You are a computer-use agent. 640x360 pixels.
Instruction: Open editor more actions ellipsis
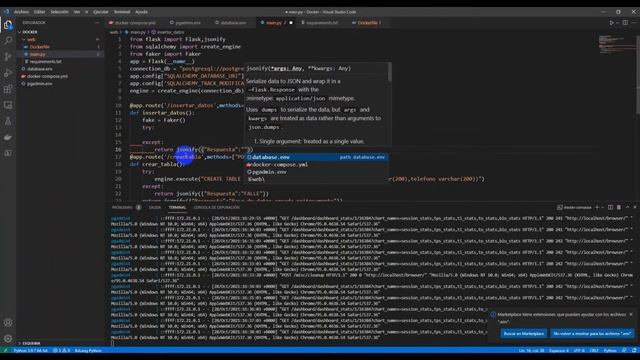(634, 23)
